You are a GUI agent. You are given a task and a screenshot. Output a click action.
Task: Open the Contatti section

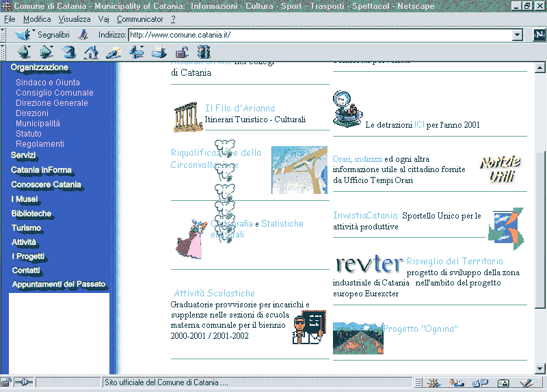26,270
